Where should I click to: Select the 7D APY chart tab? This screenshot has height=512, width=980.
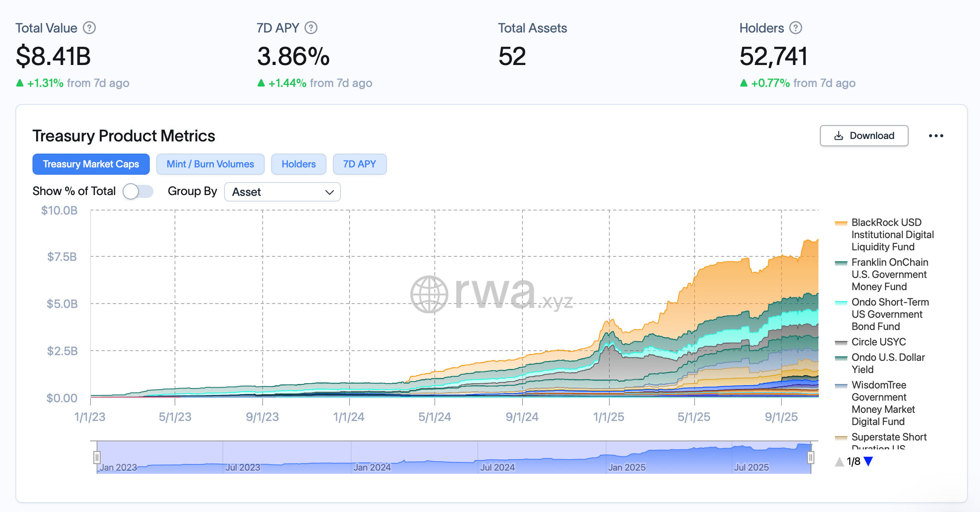359,164
